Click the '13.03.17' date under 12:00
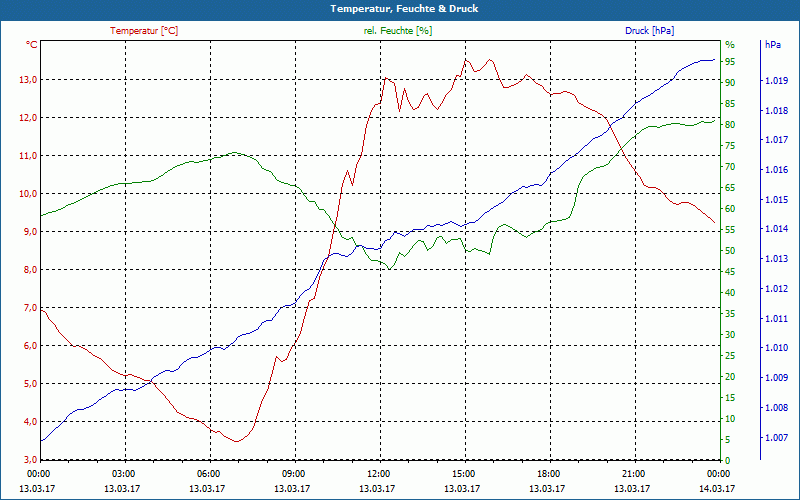Viewport: 800px width, 500px height. pyautogui.click(x=377, y=489)
